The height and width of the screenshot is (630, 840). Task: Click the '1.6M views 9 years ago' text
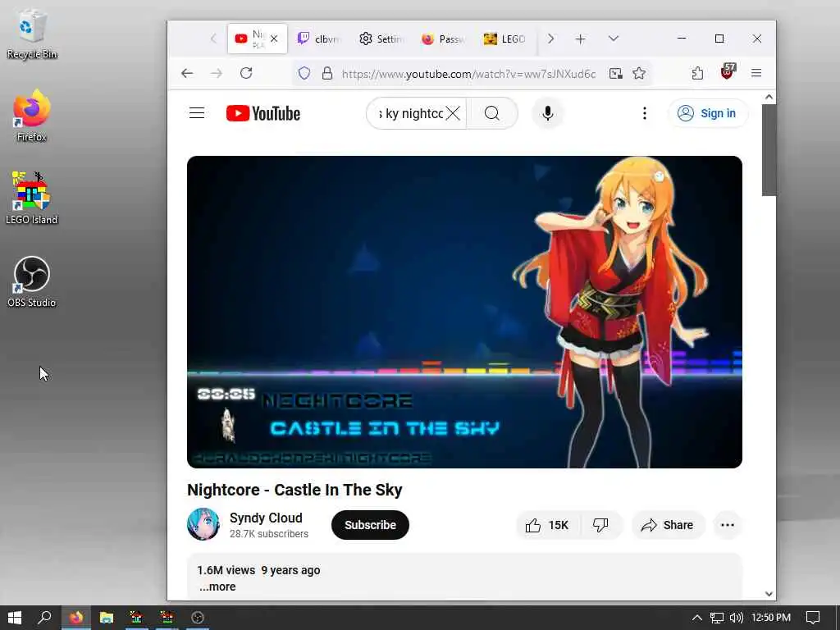(258, 570)
